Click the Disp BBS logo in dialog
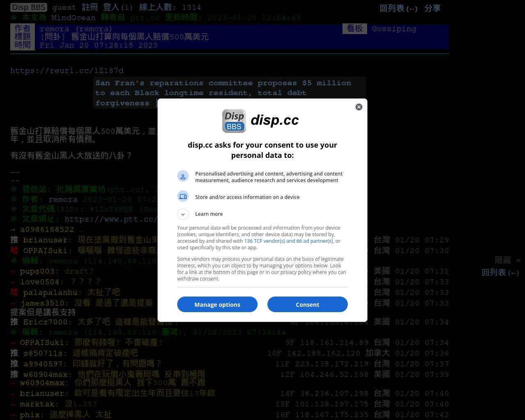Viewport: 525px width, 420px height. (x=234, y=121)
